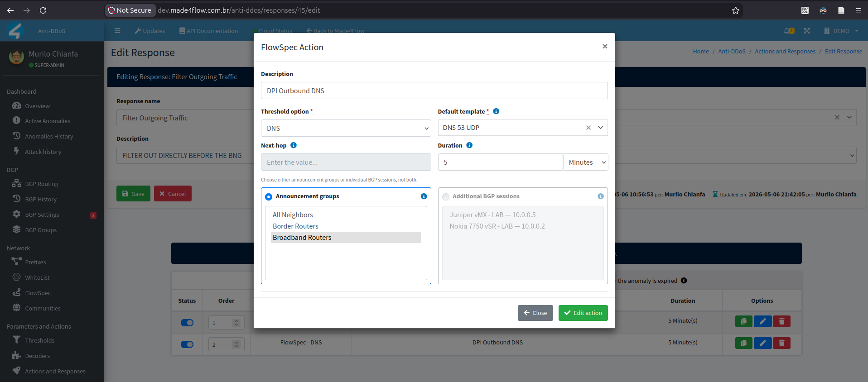Toggle status switch for order 2 row

[x=187, y=344]
